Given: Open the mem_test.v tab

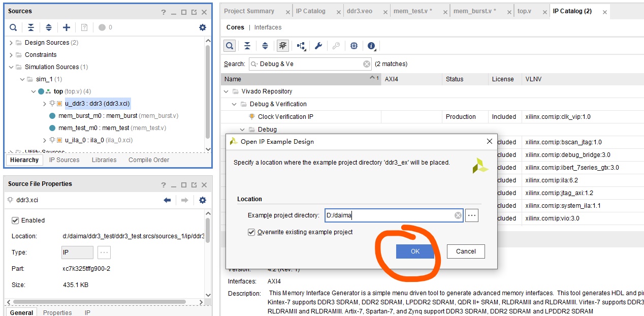Looking at the screenshot, I should pyautogui.click(x=413, y=11).
